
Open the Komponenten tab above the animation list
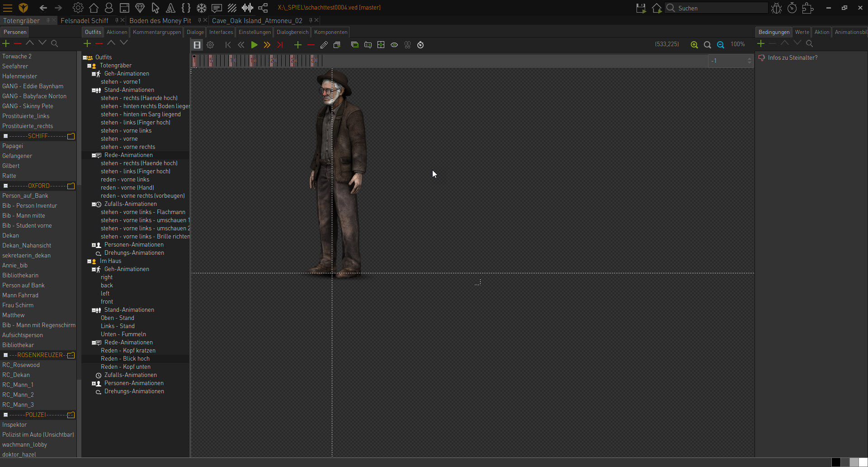[x=330, y=32]
